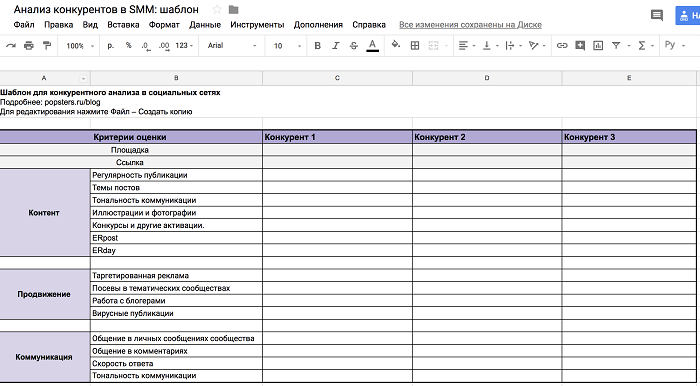
Task: Click the vertical align icon
Action: (487, 46)
